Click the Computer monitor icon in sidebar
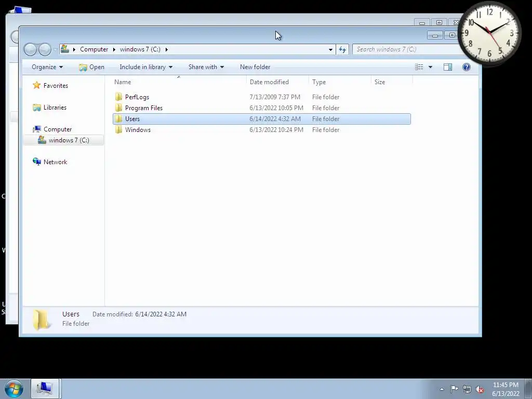The height and width of the screenshot is (399, 532). 37,129
